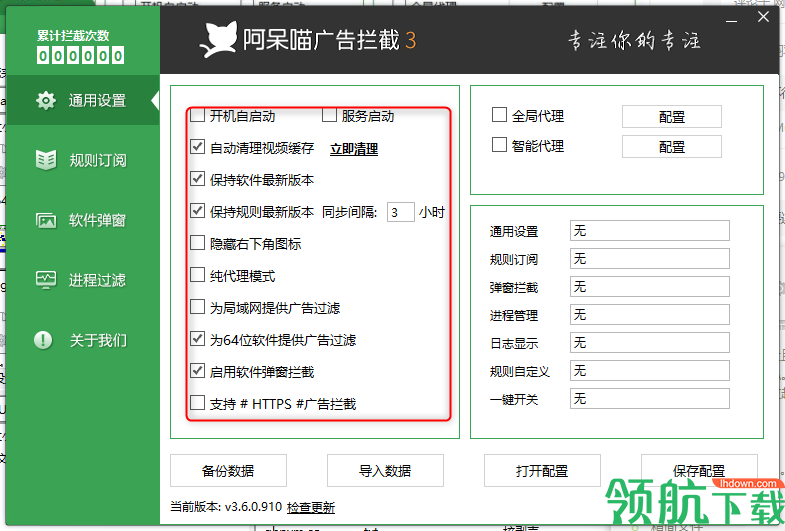The height and width of the screenshot is (531, 785).
Task: Click the cat logo in header
Action: click(x=218, y=40)
